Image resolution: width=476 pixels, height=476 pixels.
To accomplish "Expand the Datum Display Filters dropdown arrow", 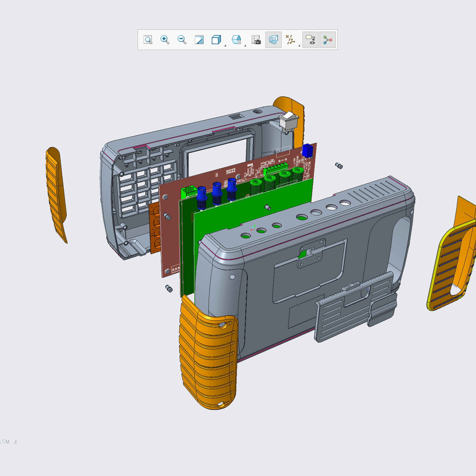I will click(x=299, y=46).
